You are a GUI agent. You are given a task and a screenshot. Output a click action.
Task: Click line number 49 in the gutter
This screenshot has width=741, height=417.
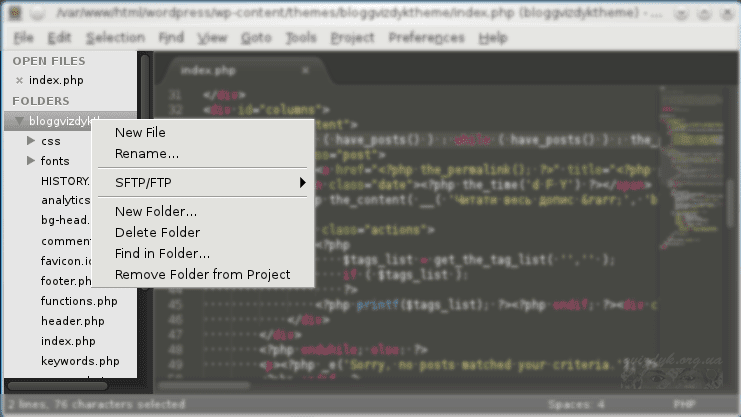175,365
